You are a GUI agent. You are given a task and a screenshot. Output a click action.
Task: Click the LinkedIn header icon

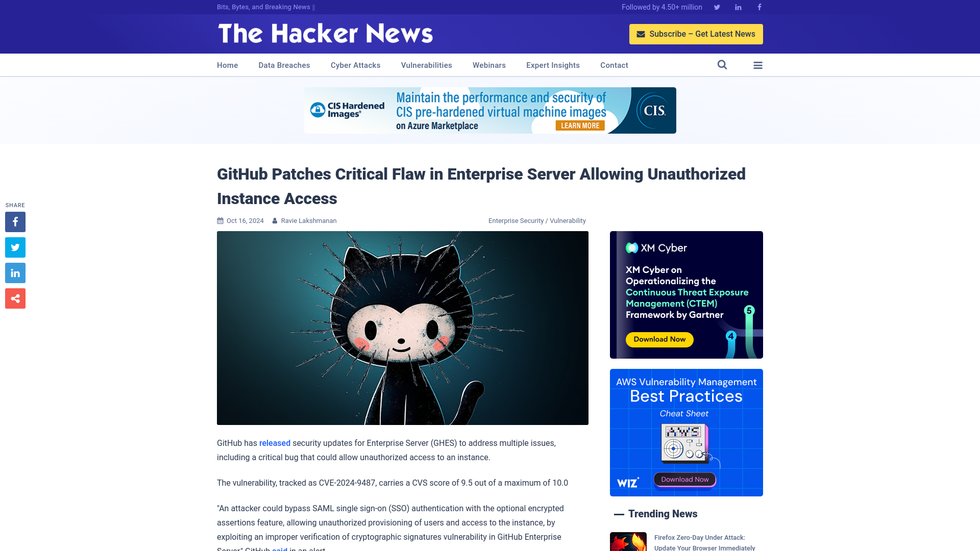coord(738,8)
